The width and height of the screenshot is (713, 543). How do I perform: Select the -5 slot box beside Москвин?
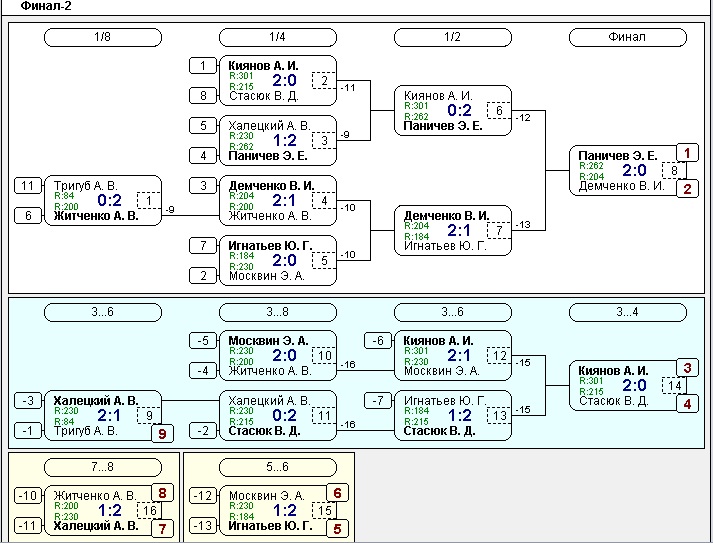[203, 341]
